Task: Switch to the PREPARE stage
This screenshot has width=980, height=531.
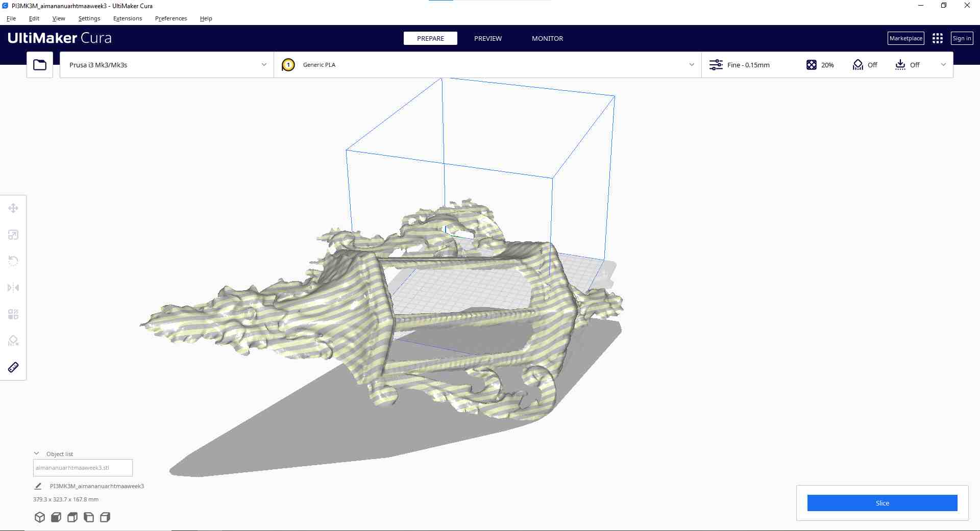Action: pyautogui.click(x=430, y=38)
